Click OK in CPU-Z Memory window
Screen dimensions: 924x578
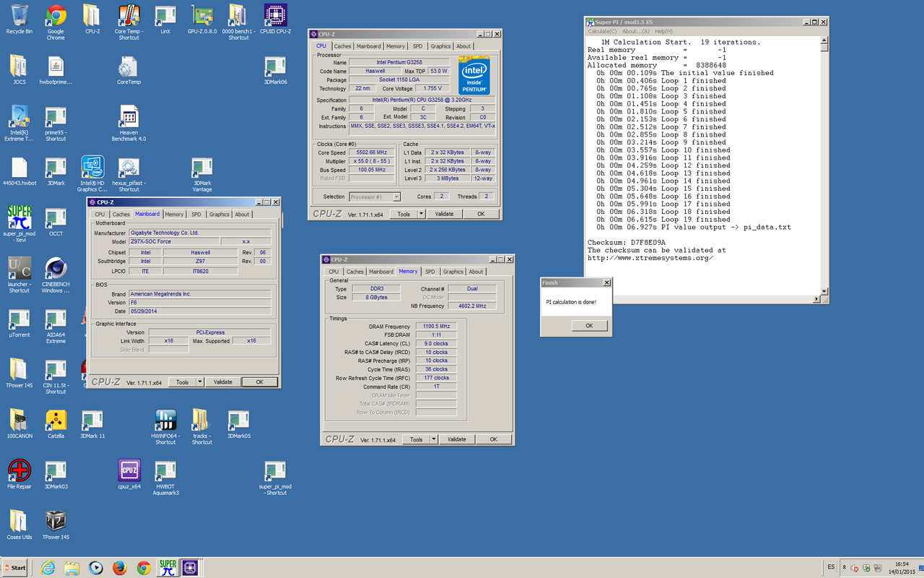(493, 439)
